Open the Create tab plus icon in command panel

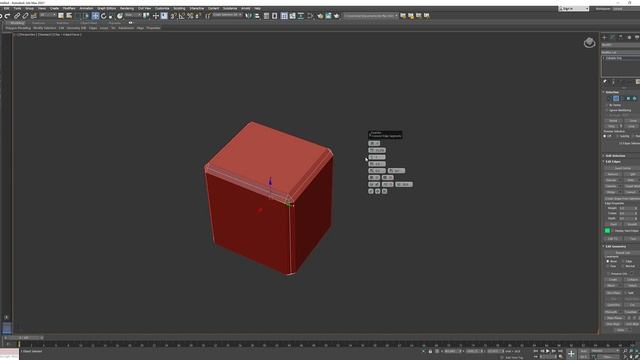604,37
